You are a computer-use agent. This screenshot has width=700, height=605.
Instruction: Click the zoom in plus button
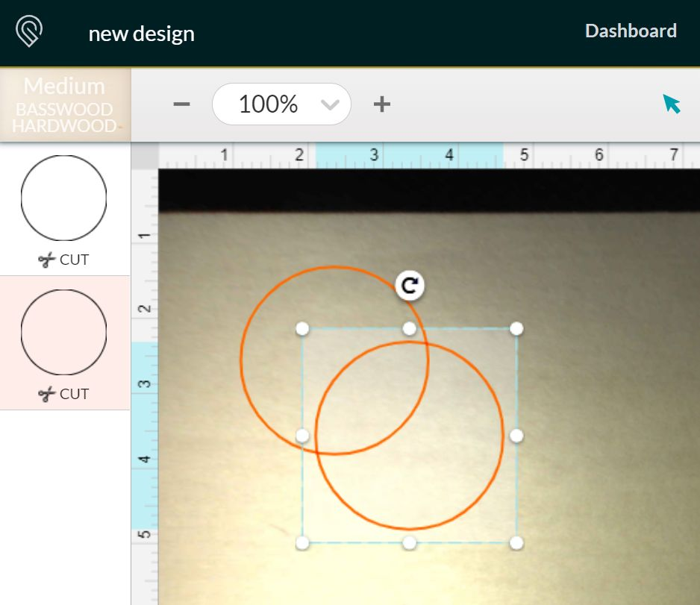(381, 104)
